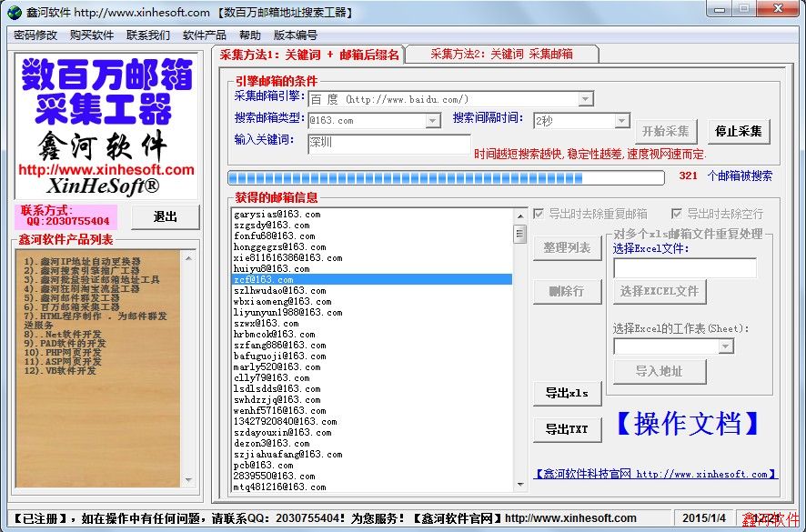Click the 2015/1/4 date in status bar
Viewport: 806px width, 532px height.
tap(704, 518)
